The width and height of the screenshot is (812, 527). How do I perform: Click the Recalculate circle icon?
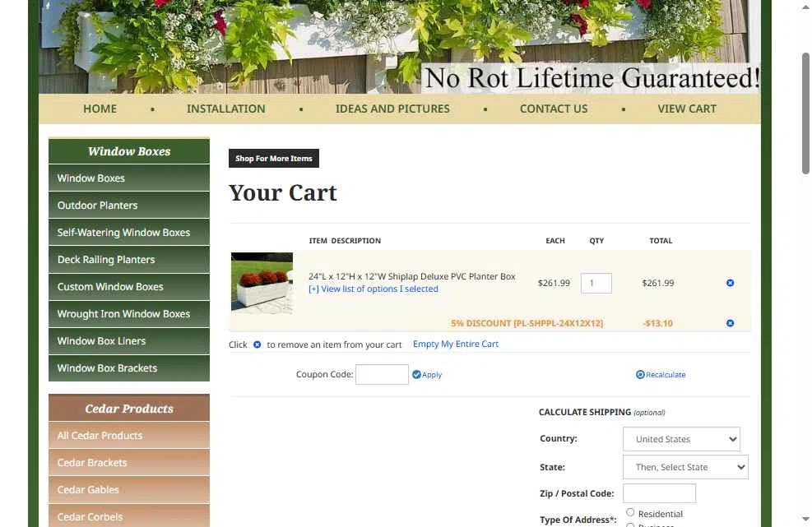pos(640,374)
